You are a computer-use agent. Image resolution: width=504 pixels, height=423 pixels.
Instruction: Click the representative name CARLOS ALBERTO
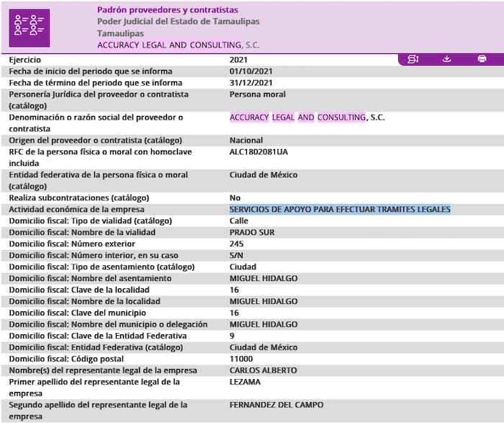tap(263, 370)
